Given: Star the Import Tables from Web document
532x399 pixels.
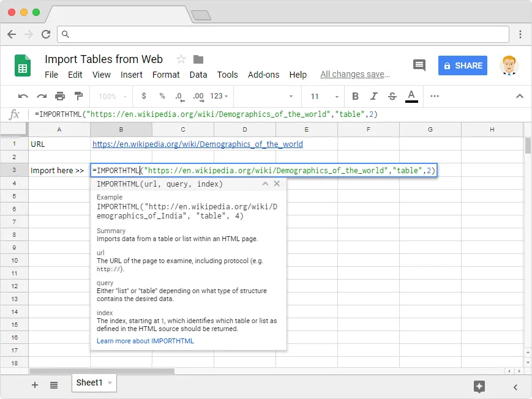Looking at the screenshot, I should coord(181,59).
